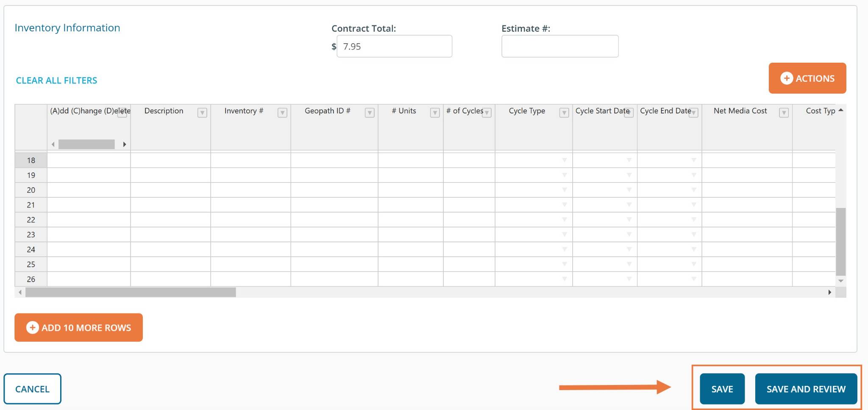The height and width of the screenshot is (410, 868).
Task: Expand Cycle End Date dropdown in row 23
Action: click(693, 234)
